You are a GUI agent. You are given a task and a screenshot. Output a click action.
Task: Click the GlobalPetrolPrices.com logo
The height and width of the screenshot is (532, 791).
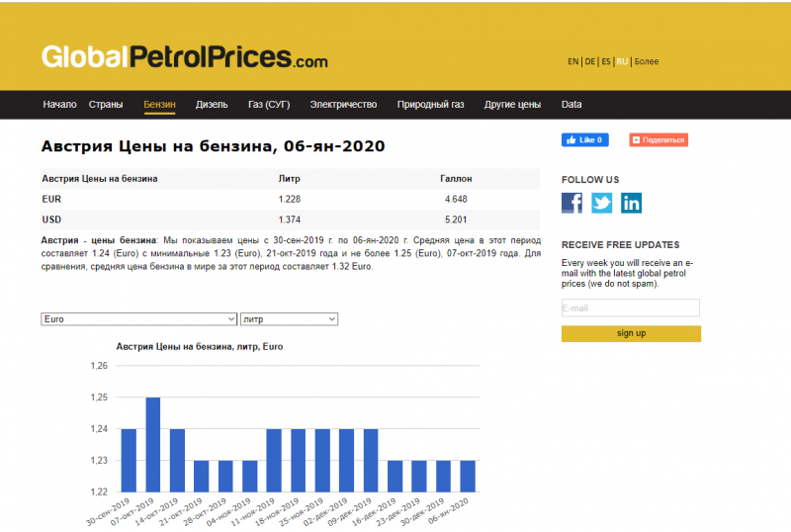click(184, 58)
